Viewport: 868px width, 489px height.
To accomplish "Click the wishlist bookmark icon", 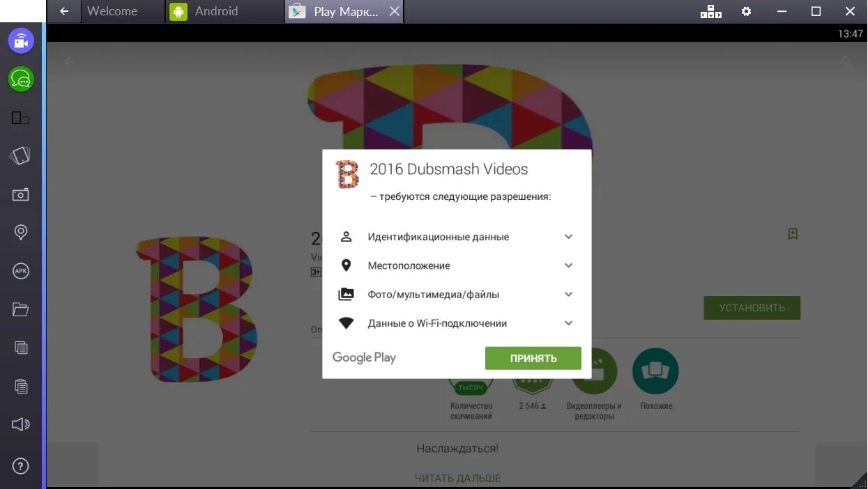I will pyautogui.click(x=793, y=234).
